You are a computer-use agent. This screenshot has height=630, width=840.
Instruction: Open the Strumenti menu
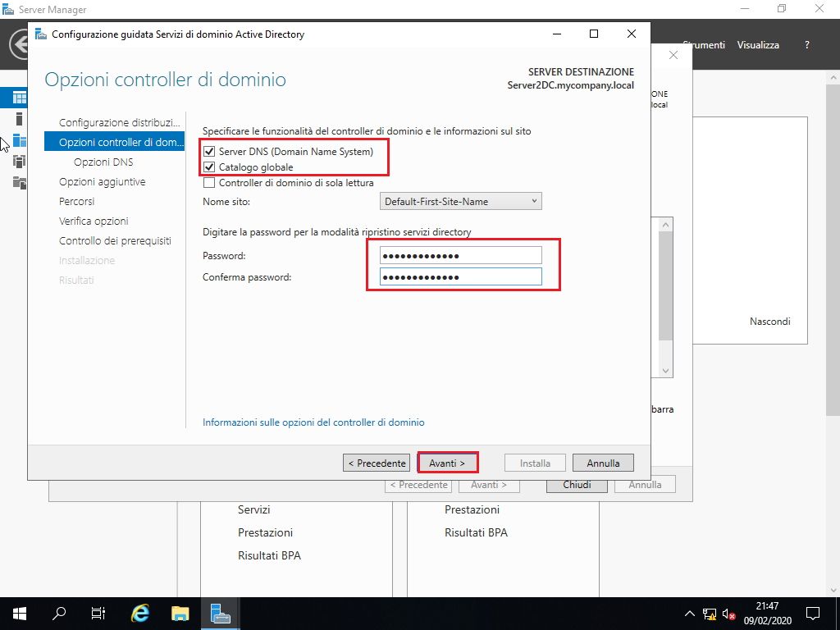(x=704, y=44)
